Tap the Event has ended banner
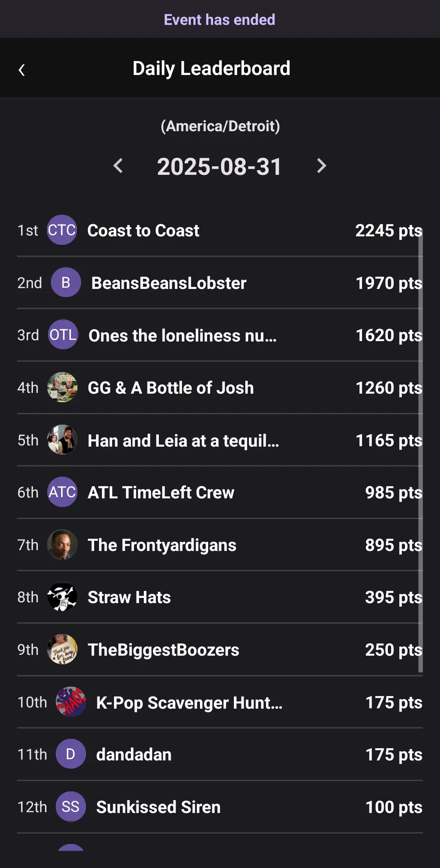This screenshot has width=440, height=868. click(x=220, y=20)
